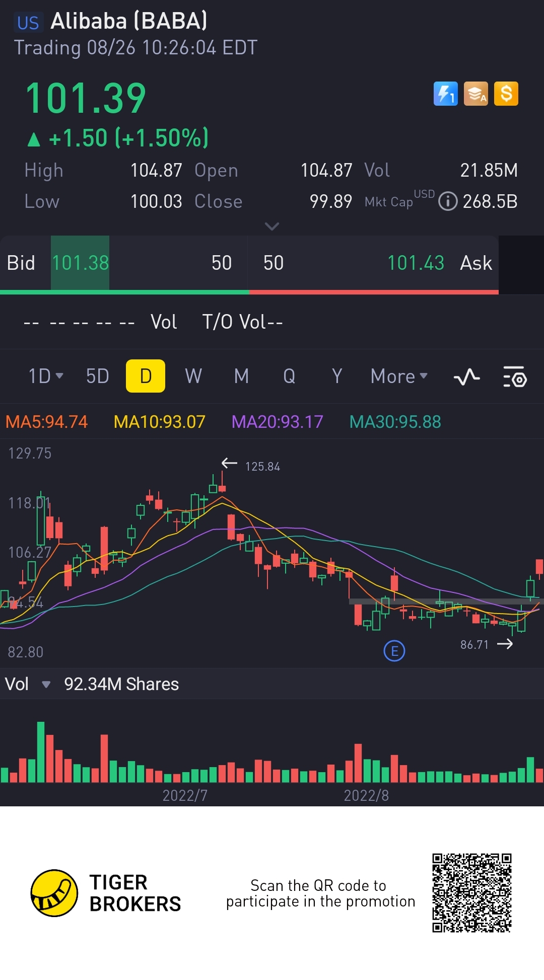Select the D daily chart tab

click(146, 376)
